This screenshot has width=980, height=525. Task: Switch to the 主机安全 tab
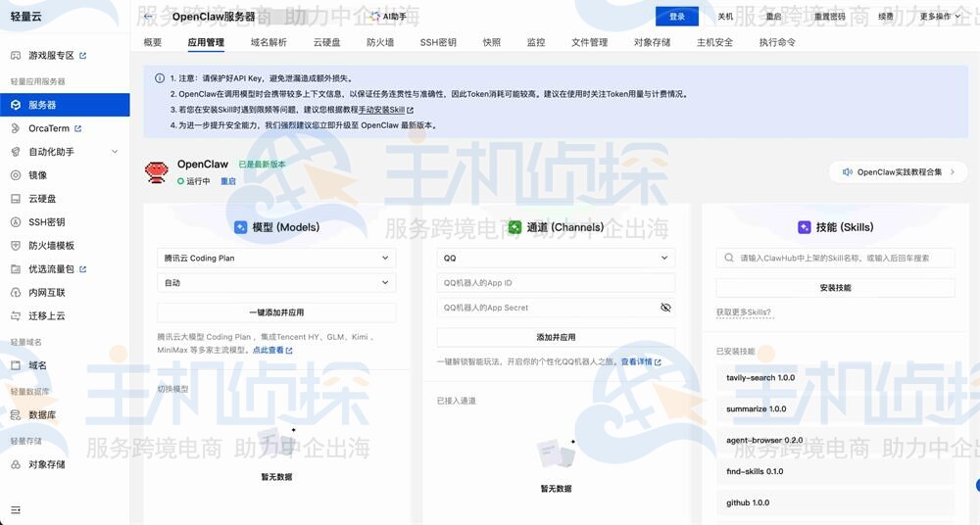click(x=715, y=42)
